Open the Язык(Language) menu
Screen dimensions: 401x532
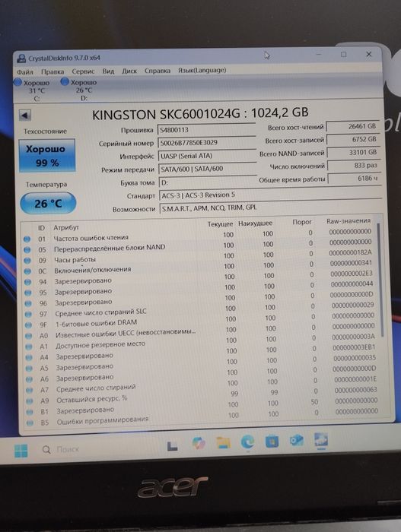[x=202, y=70]
